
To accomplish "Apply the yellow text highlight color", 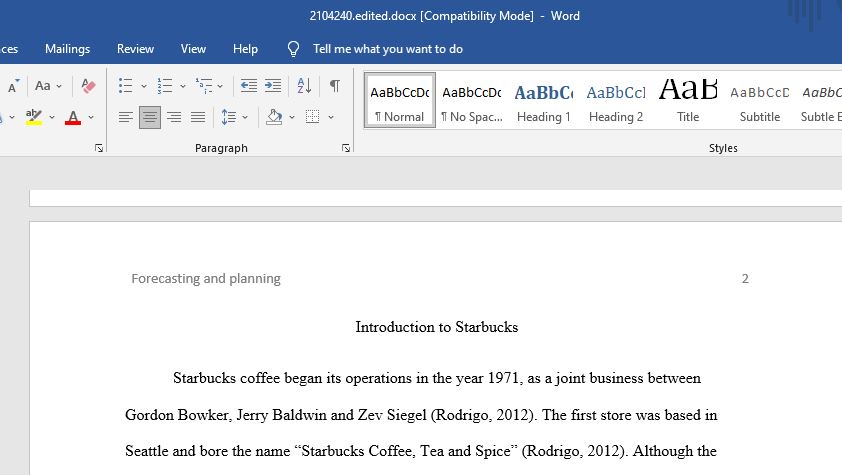I will pyautogui.click(x=34, y=117).
